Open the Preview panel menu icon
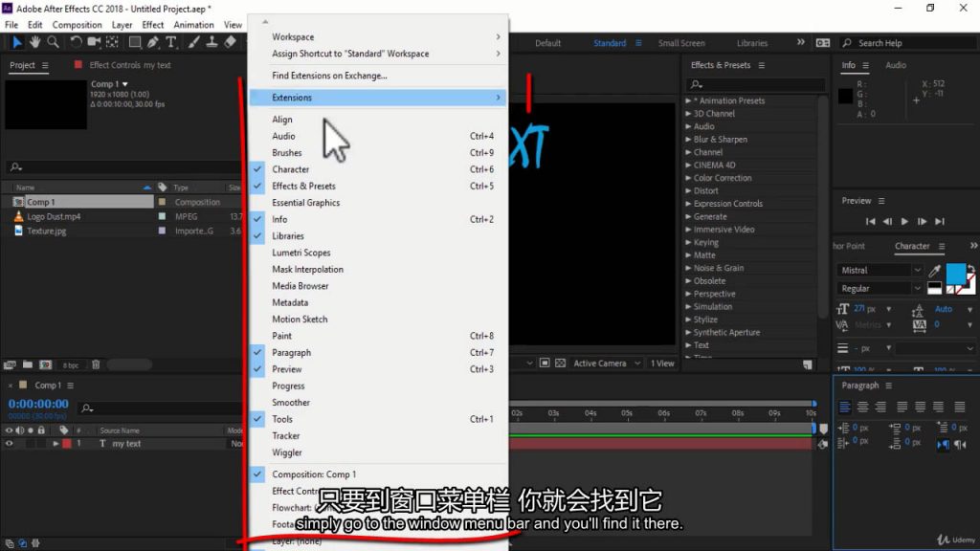980x551 pixels. (x=881, y=201)
